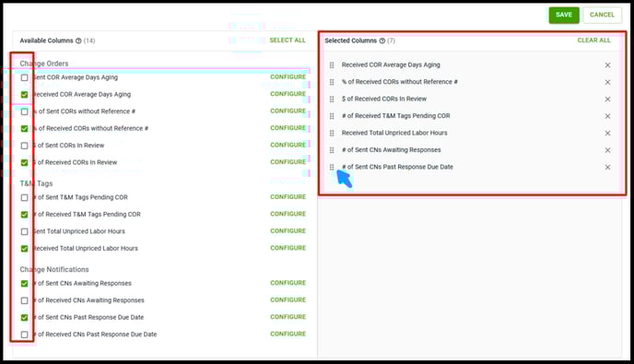This screenshot has height=364, width=634.
Task: Select 'Received COR Average Days Aging' text in Selected Columns
Action: click(391, 65)
